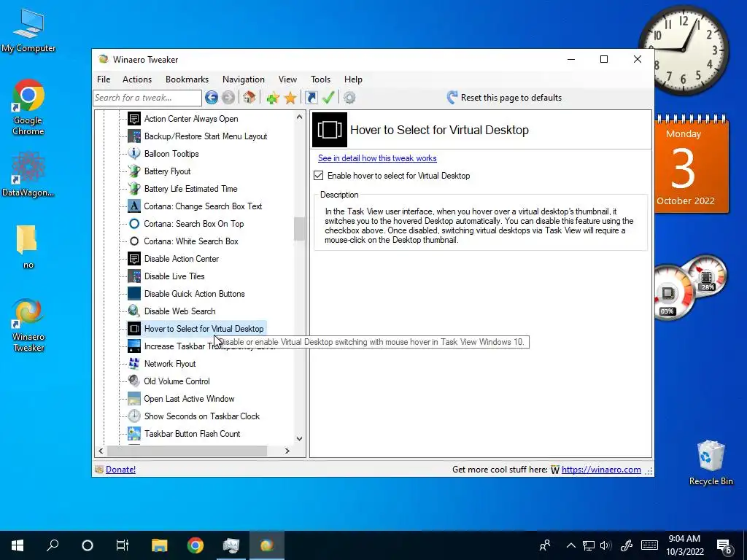
Task: Select the Recycle Bin desktop icon
Action: click(711, 462)
